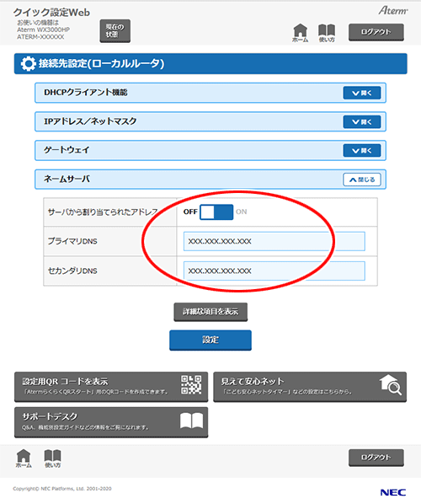
Task: Click the Aterm WX3000HP model text
Action: (x=43, y=29)
